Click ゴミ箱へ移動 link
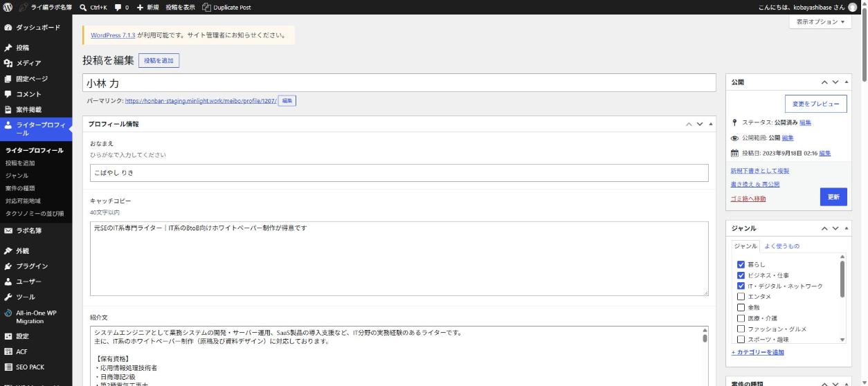Screen dimensions: 868x386 pos(748,199)
